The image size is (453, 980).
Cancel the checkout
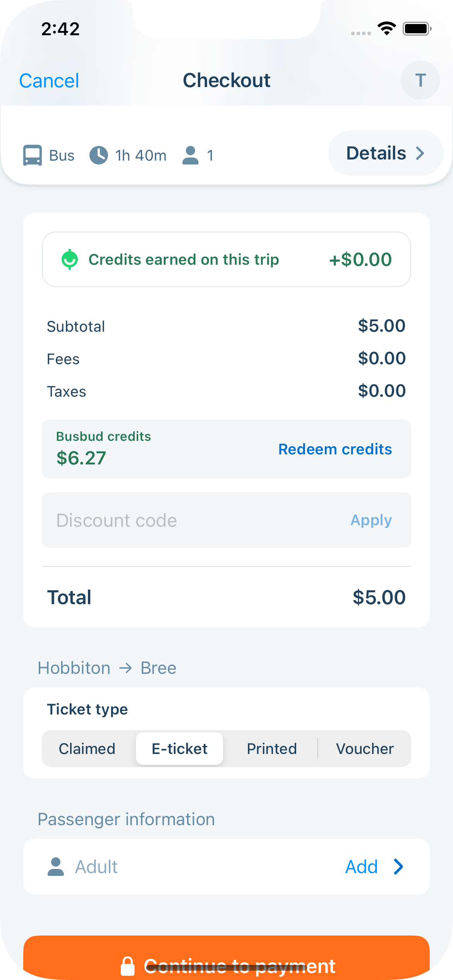[49, 81]
